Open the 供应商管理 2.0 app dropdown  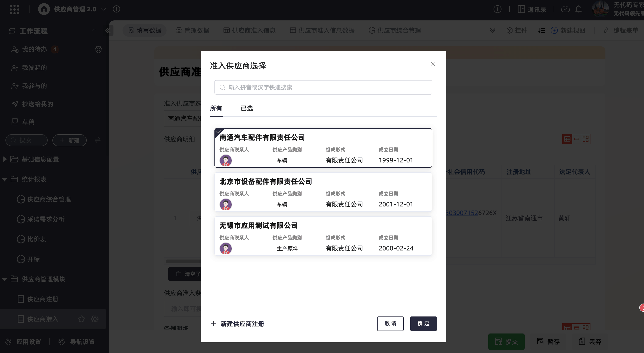(103, 9)
